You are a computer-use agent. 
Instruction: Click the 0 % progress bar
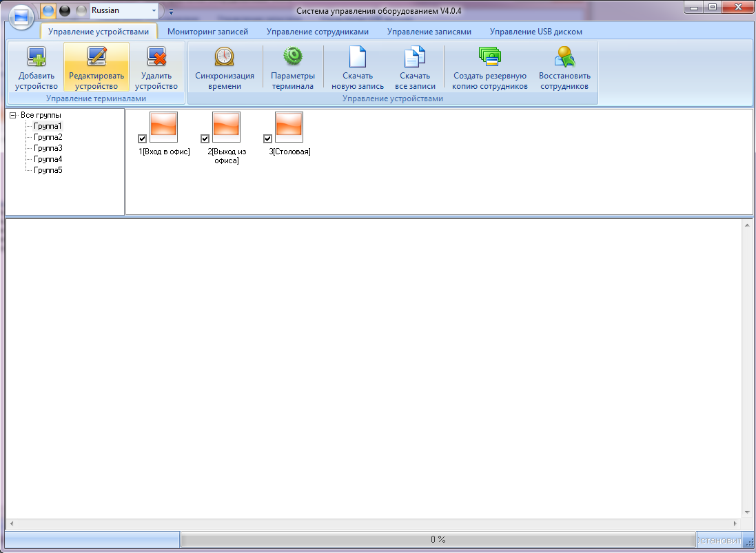438,539
